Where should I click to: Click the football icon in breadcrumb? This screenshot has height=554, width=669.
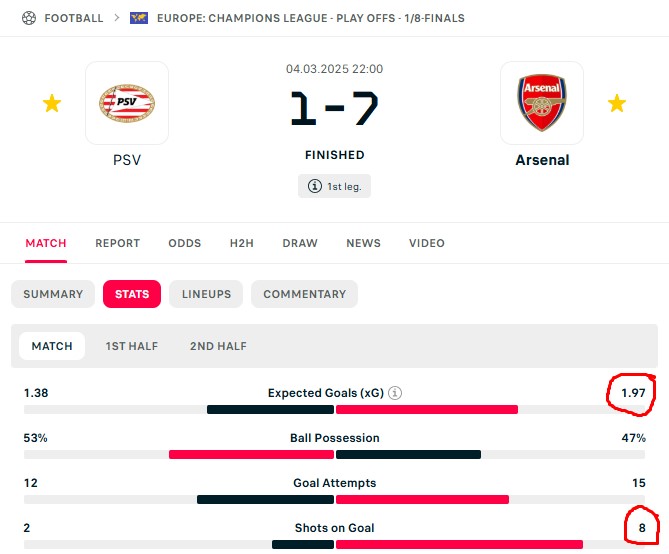point(28,18)
